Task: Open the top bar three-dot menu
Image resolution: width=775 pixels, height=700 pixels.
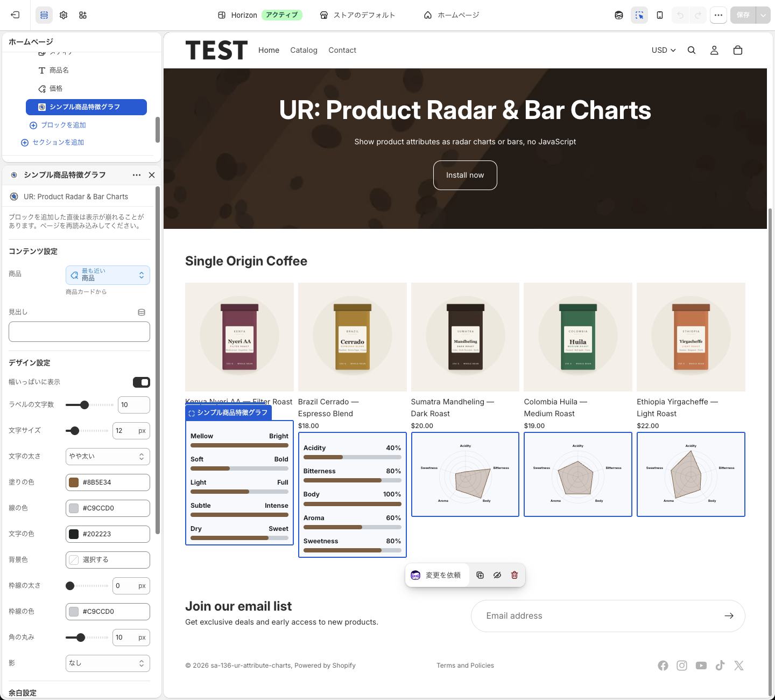Action: coord(718,15)
